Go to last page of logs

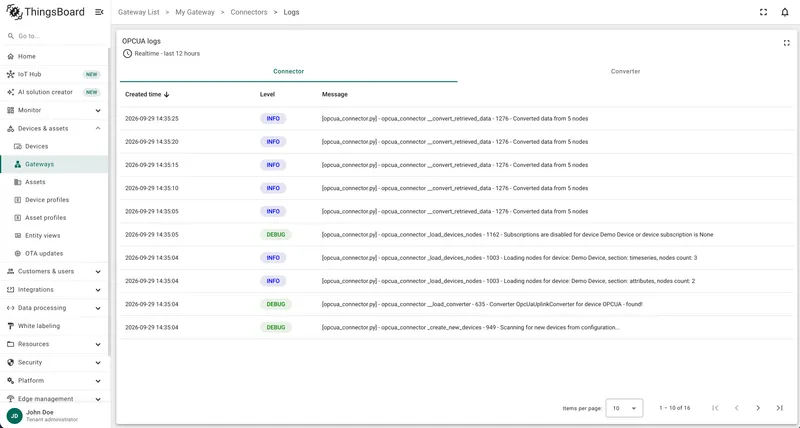tap(780, 408)
